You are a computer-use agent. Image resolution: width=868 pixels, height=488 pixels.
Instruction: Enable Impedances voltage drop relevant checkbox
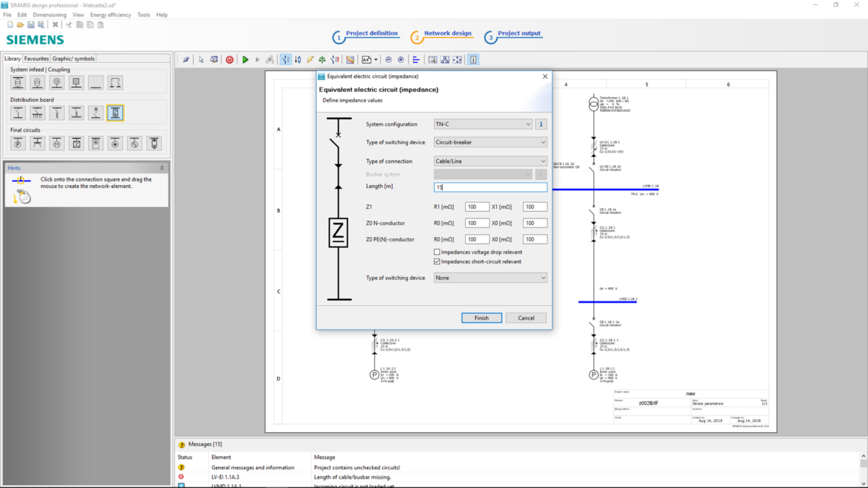(437, 252)
